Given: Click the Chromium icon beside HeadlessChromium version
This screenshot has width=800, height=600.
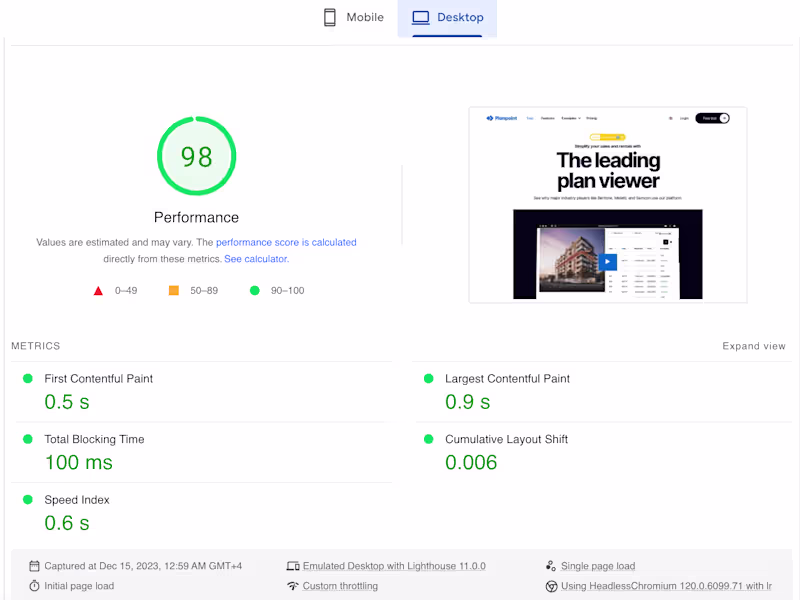Looking at the screenshot, I should [551, 586].
